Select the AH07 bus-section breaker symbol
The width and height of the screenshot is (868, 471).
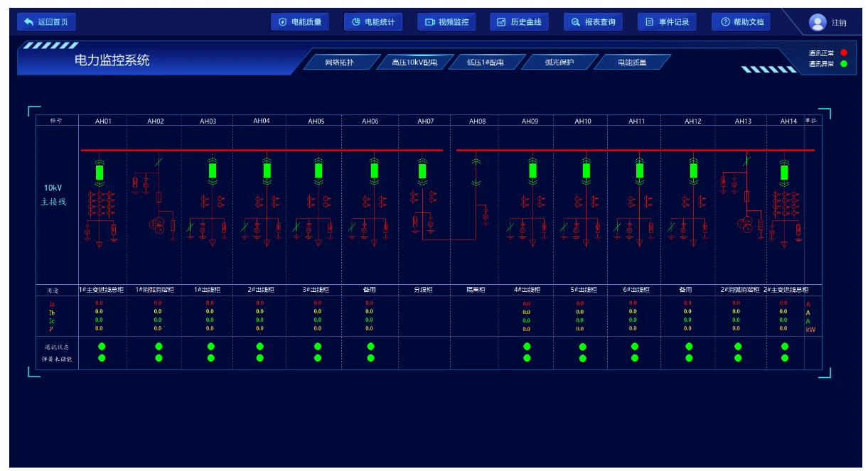pyautogui.click(x=422, y=171)
